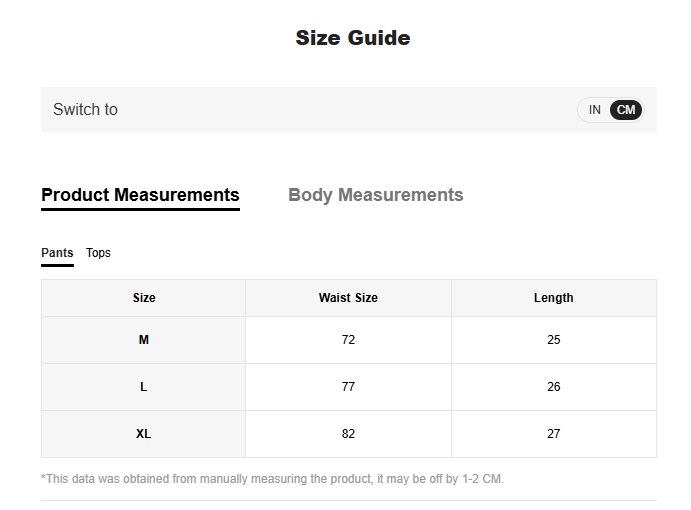Switch units to IN
Viewport: 691px width, 510px height.
pyautogui.click(x=594, y=110)
